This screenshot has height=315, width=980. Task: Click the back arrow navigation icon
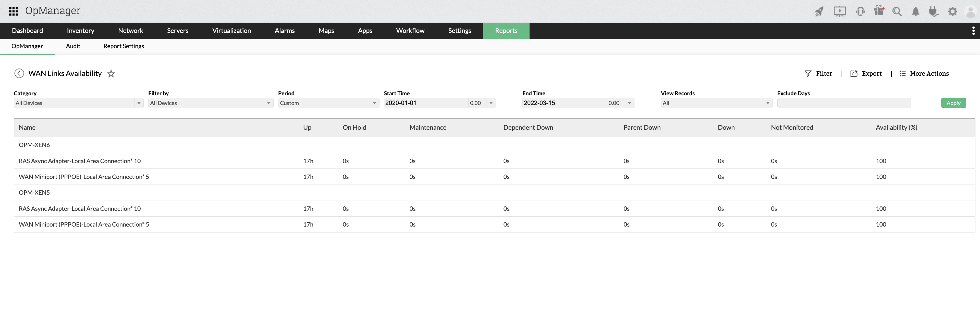[x=19, y=73]
